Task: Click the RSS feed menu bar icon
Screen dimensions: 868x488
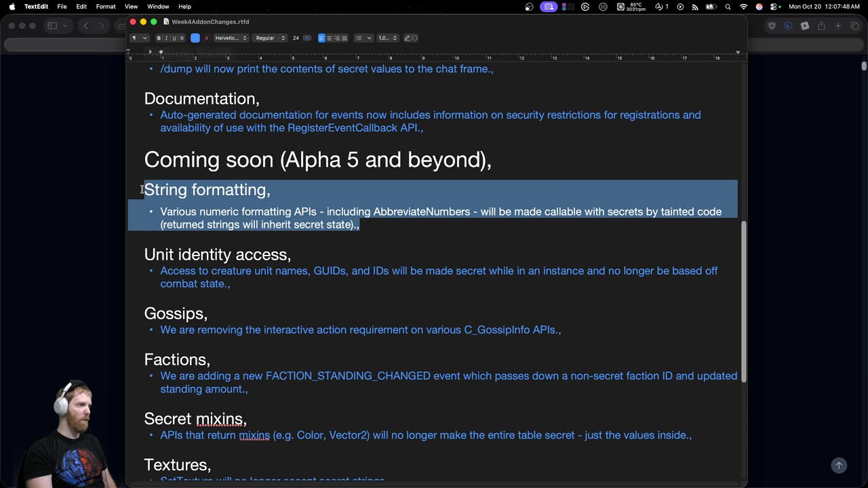Action: [x=695, y=6]
